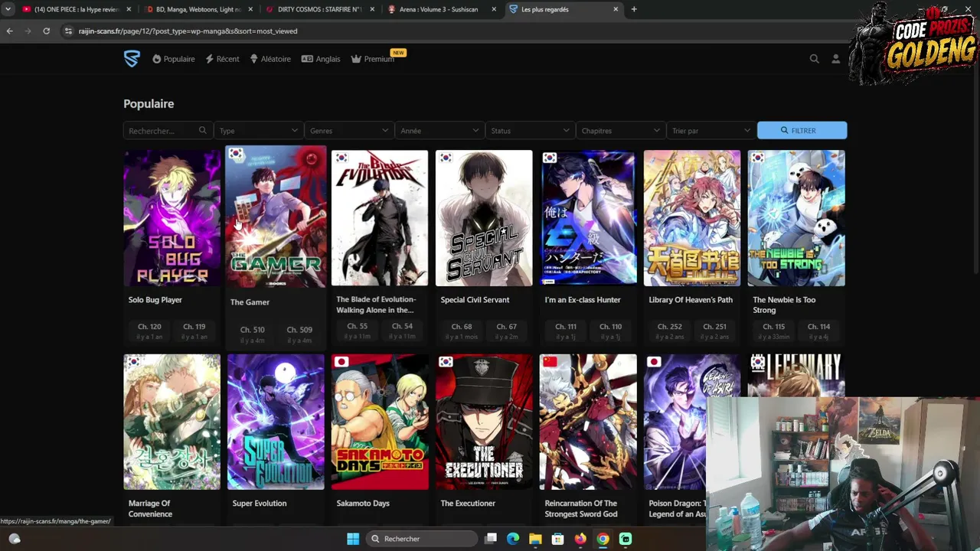The width and height of the screenshot is (980, 551).
Task: Open Microsoft Store from the taskbar
Action: [x=557, y=539]
